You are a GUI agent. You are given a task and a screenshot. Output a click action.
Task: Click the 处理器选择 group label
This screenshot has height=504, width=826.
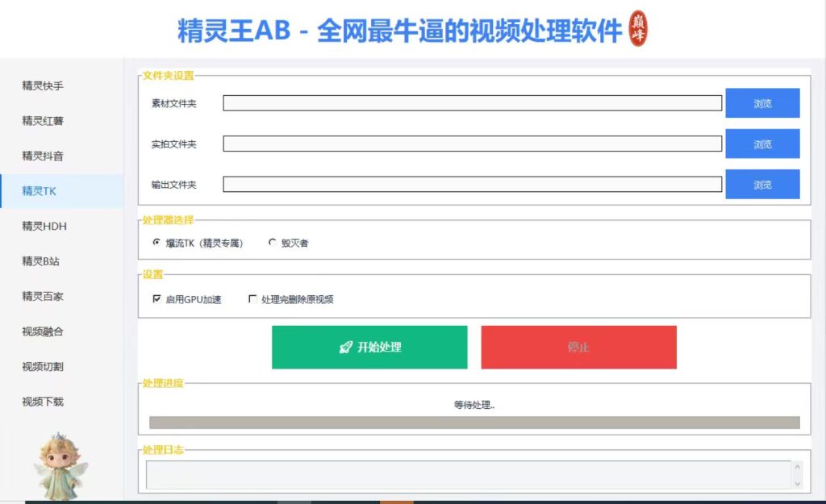(x=169, y=220)
